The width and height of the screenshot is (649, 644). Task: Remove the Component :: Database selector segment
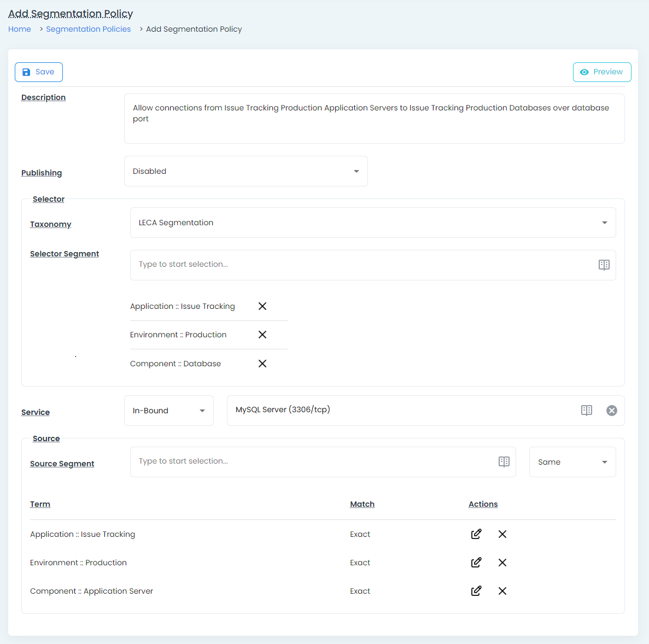click(262, 364)
